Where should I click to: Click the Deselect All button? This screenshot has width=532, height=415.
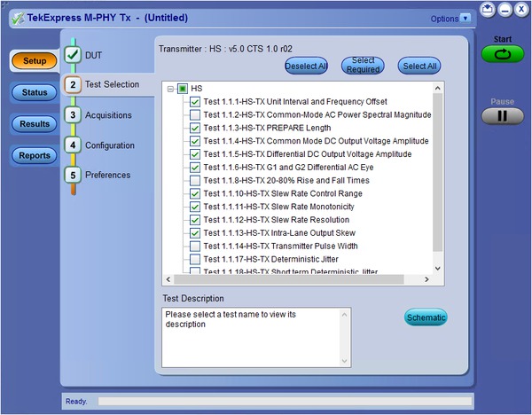[307, 66]
